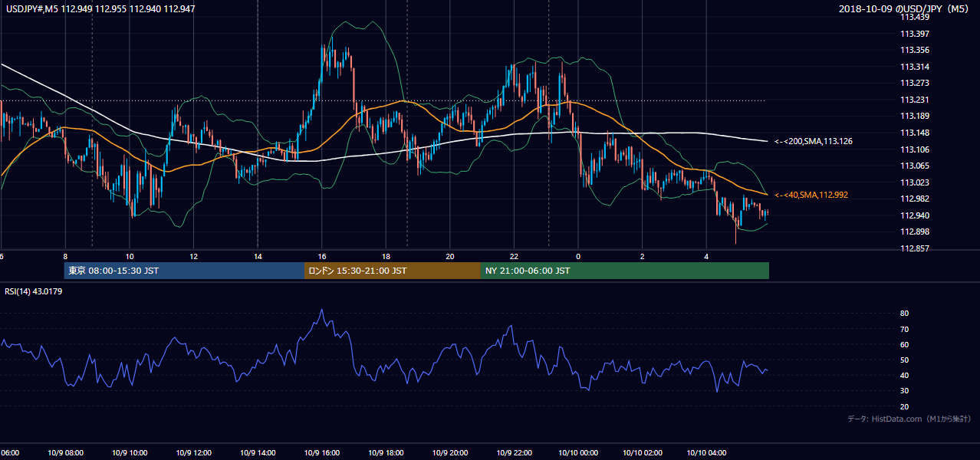
Task: Click hour 16 on price chart time axis
Action: [x=322, y=256]
